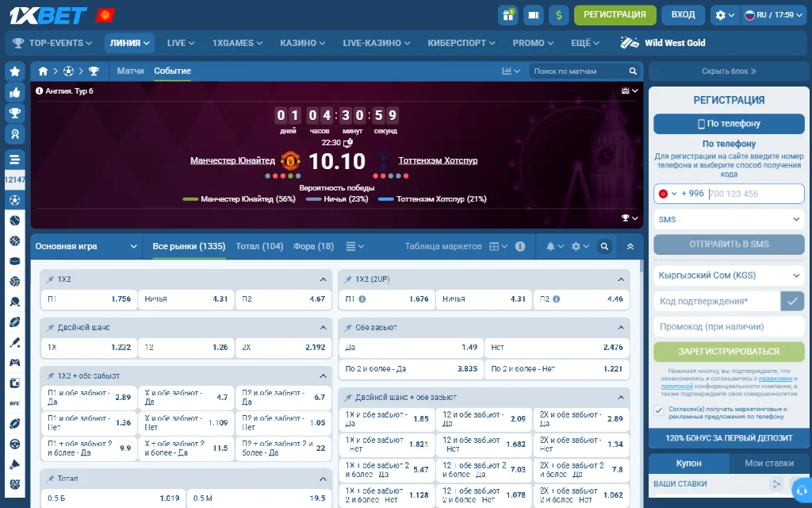Click the football icon in breadcrumb
The width and height of the screenshot is (812, 508).
[x=68, y=71]
